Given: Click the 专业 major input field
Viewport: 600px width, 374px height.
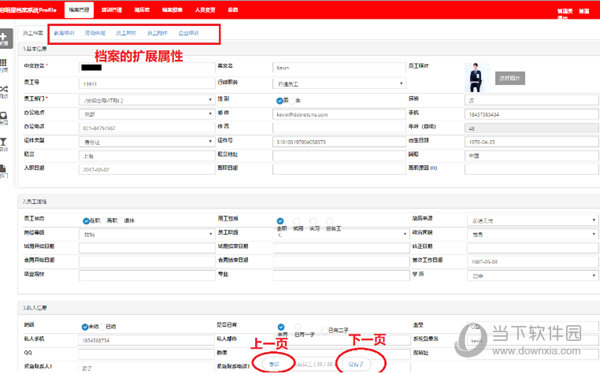Looking at the screenshot, I should pyautogui.click(x=341, y=275).
